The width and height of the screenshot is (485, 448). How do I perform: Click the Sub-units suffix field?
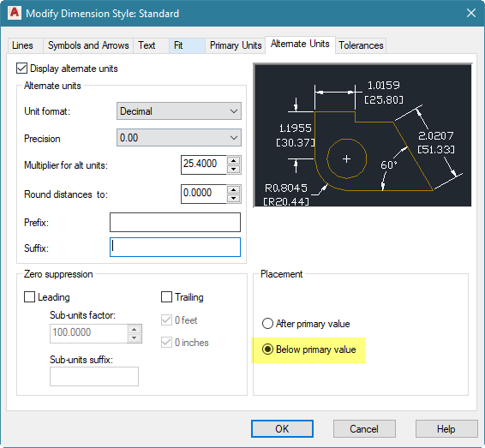point(94,376)
